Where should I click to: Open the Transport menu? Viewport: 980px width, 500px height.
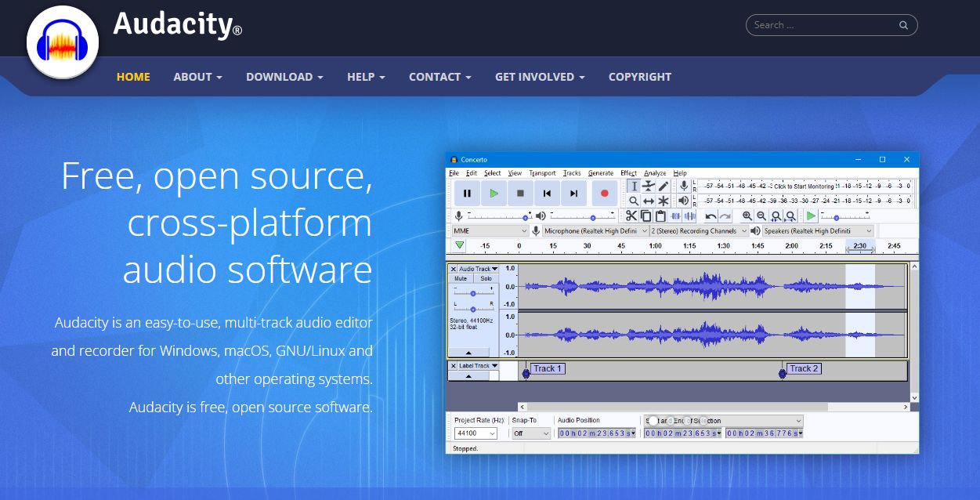point(542,173)
